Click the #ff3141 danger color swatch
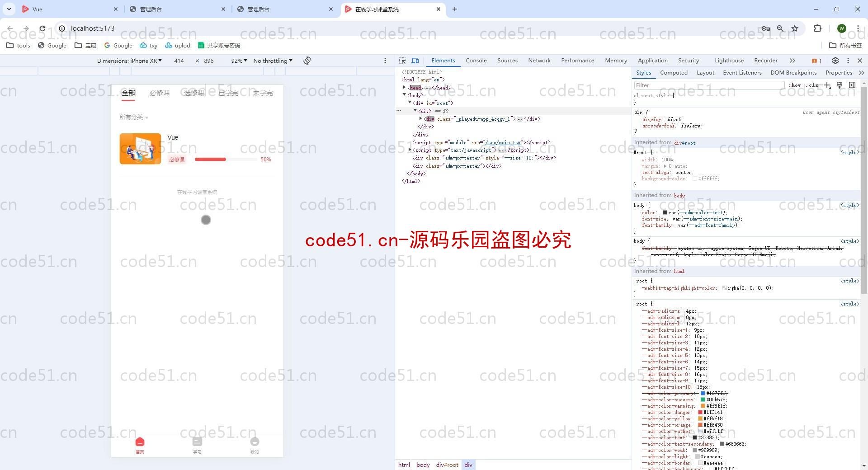The height and width of the screenshot is (470, 868). pos(700,413)
